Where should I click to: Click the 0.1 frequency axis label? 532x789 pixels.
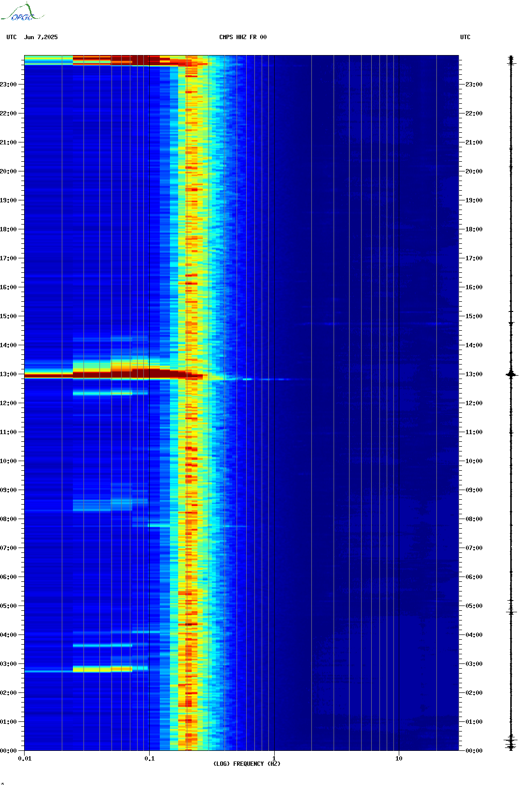pos(150,759)
